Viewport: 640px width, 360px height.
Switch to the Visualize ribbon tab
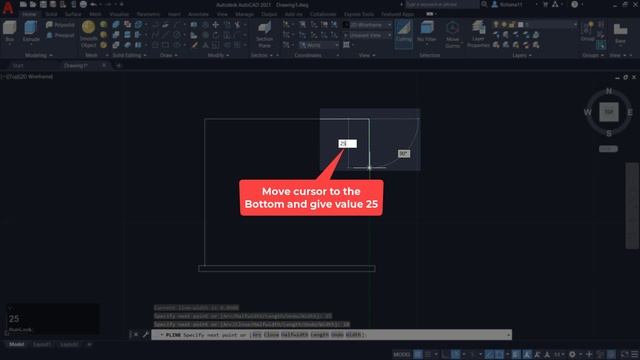point(119,14)
